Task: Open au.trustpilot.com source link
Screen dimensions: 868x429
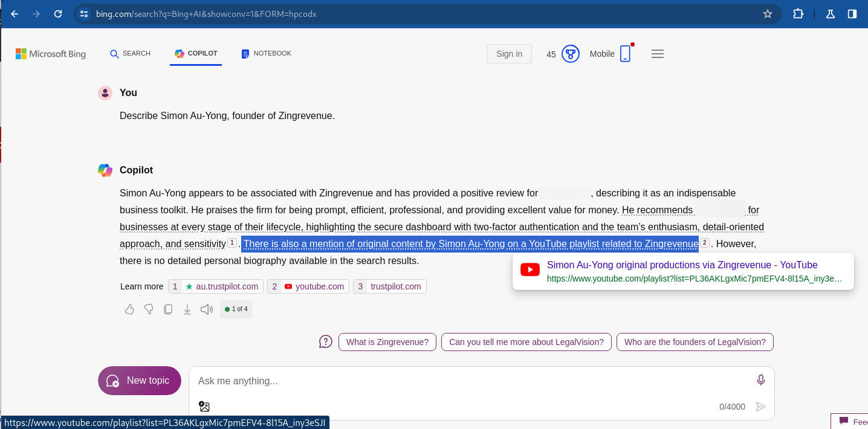Action: (x=216, y=286)
